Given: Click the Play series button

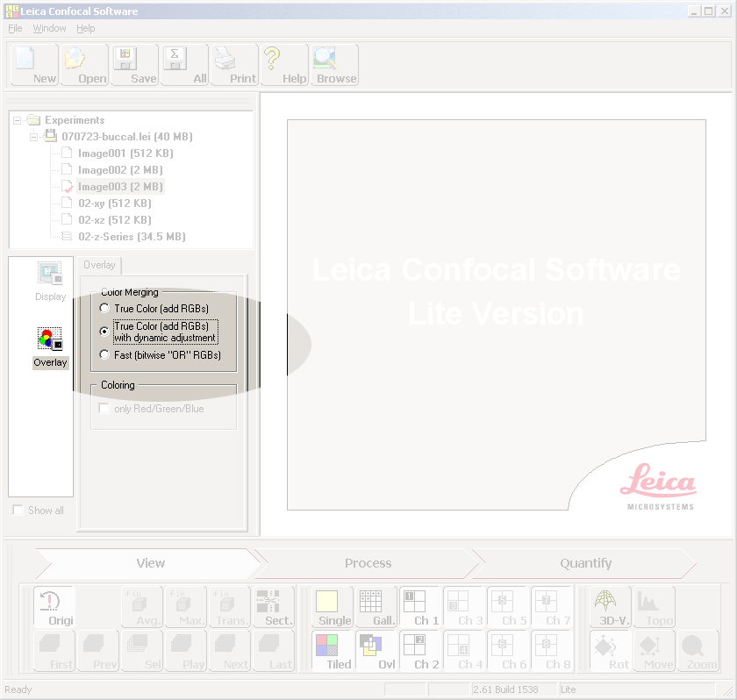Looking at the screenshot, I should point(186,651).
